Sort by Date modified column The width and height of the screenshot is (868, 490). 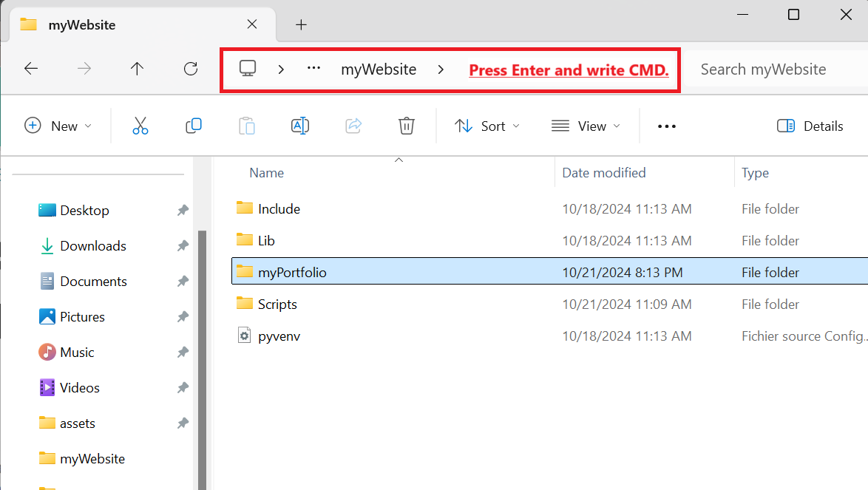[x=604, y=173]
